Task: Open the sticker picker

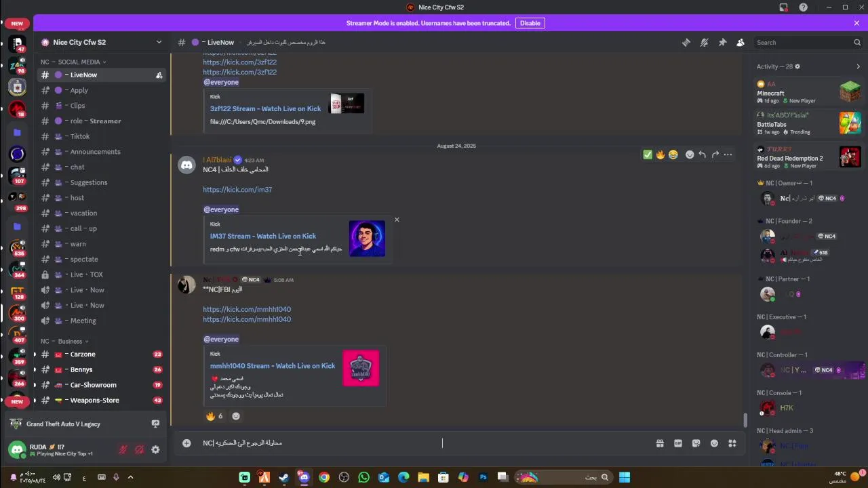Action: (696, 443)
